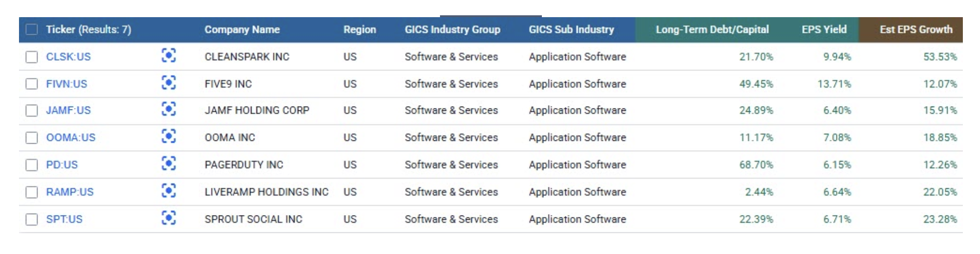Check the PD:US row checkbox
Image resolution: width=980 pixels, height=254 pixels.
pos(31,165)
